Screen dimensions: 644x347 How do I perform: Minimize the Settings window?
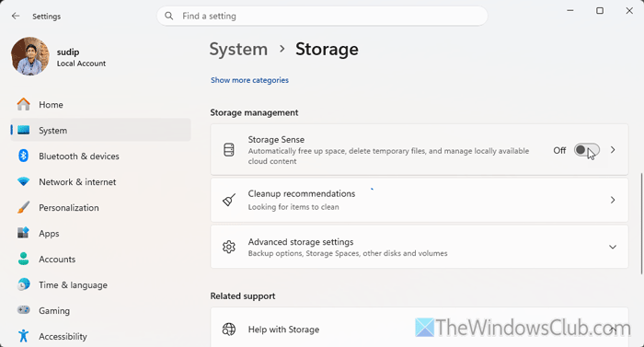[x=570, y=11]
